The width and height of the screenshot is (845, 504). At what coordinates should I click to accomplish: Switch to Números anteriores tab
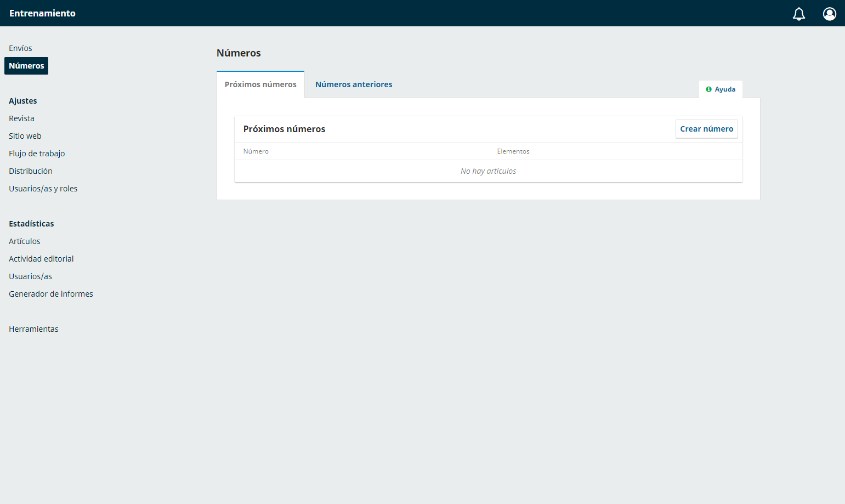[x=354, y=84]
